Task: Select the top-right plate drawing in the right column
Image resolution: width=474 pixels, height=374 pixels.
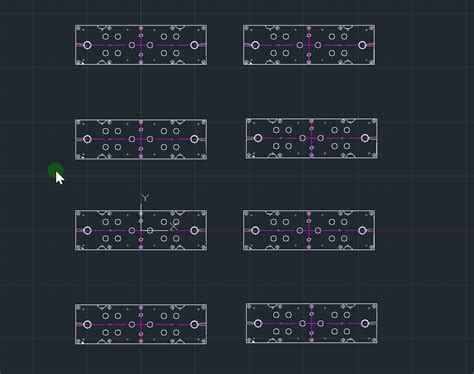Action: (309, 45)
